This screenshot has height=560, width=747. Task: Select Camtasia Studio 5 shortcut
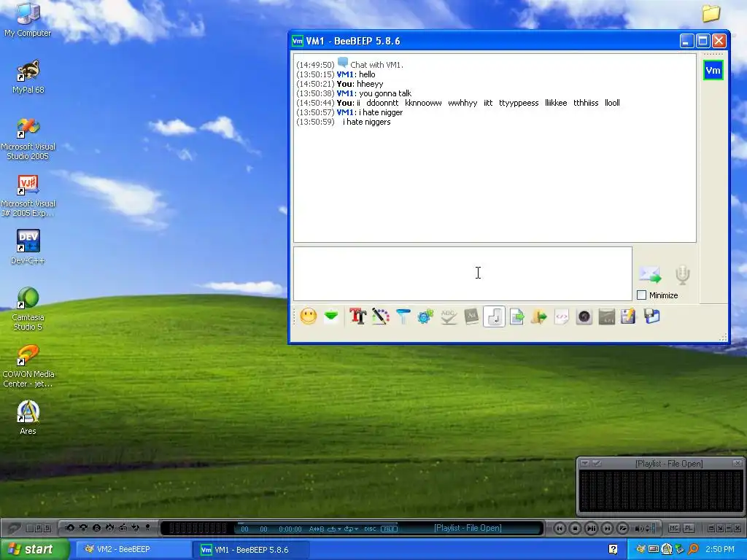pos(28,309)
